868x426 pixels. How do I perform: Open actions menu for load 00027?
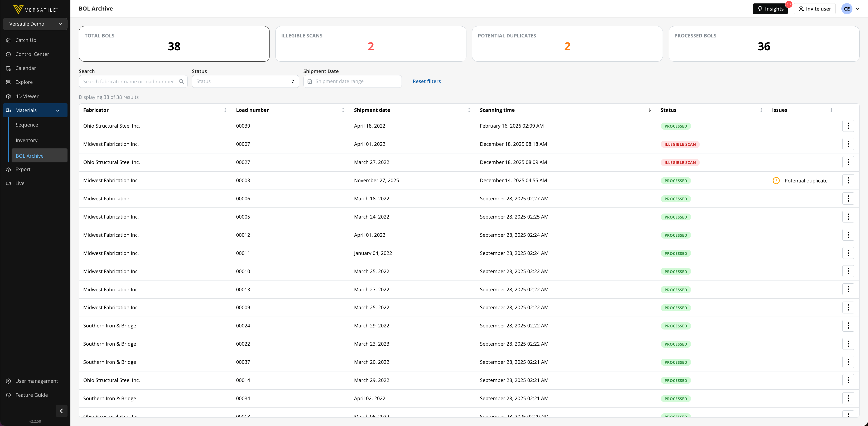pos(848,162)
